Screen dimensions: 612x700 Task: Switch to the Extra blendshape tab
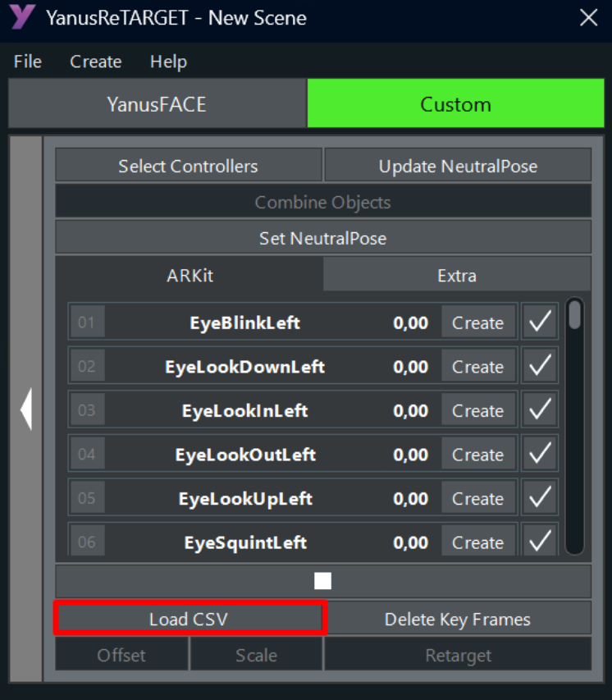(x=457, y=276)
